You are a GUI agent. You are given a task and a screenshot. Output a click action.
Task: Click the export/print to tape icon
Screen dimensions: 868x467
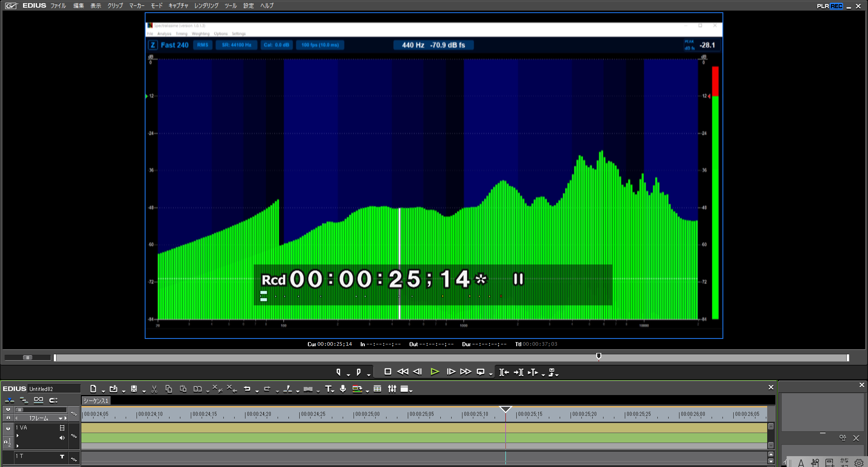tap(552, 372)
